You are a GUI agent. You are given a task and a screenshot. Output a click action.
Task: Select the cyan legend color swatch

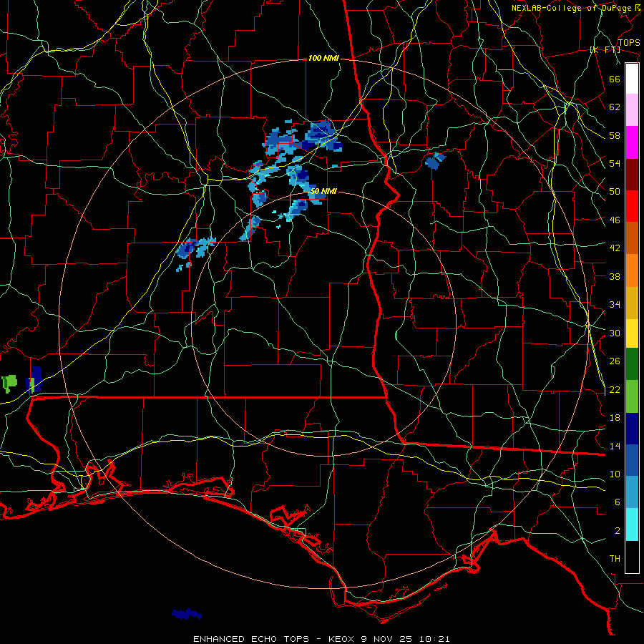632,525
